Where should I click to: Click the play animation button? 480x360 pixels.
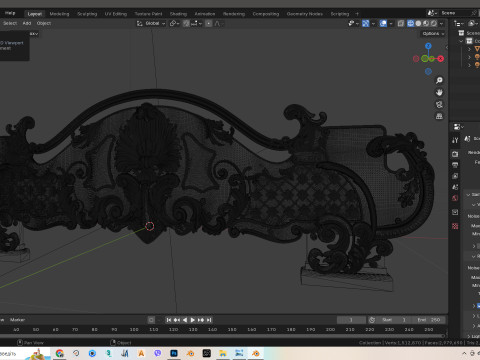pos(193,320)
